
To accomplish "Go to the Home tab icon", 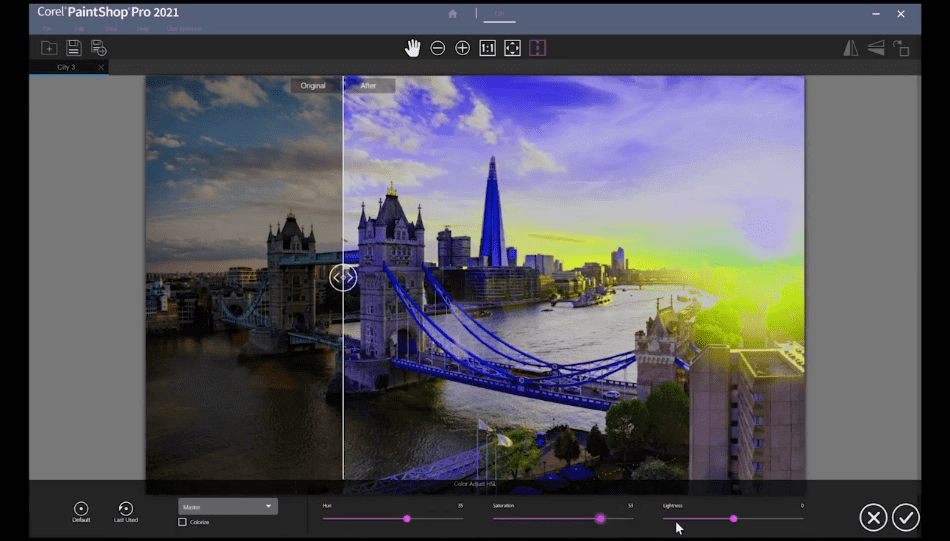I will [453, 13].
